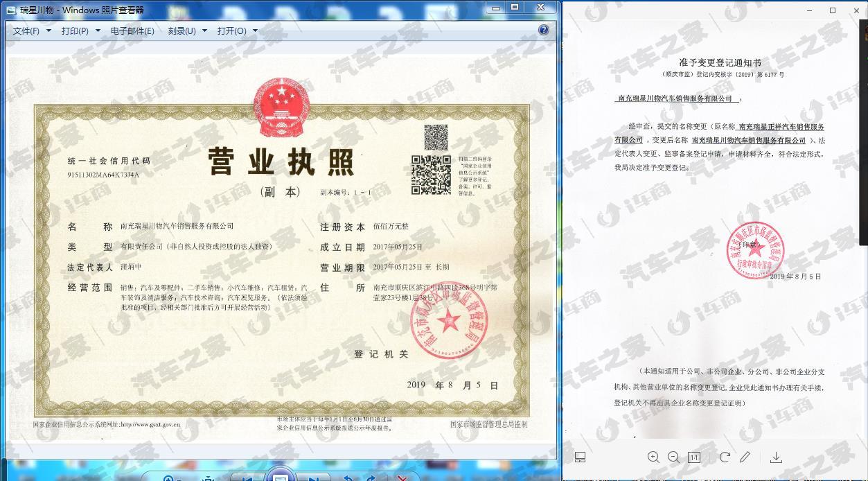The width and height of the screenshot is (868, 481).
Task: Open Windows Photo Viewer help icon
Action: (544, 30)
